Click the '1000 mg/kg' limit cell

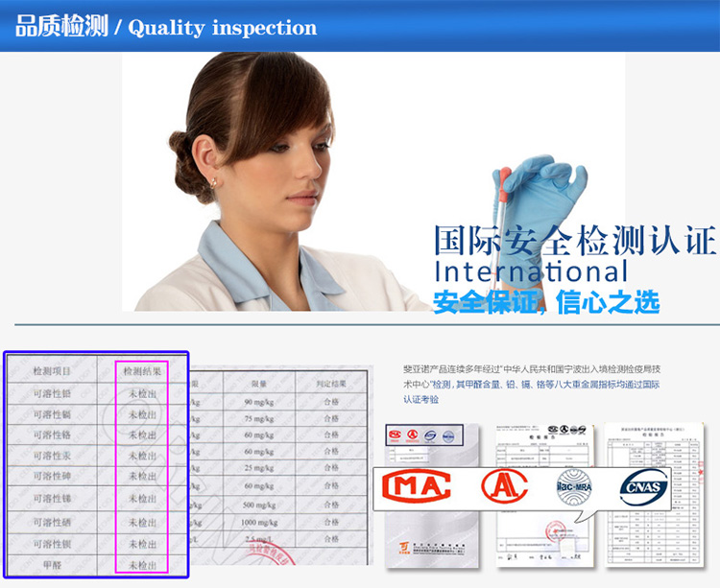point(259,523)
